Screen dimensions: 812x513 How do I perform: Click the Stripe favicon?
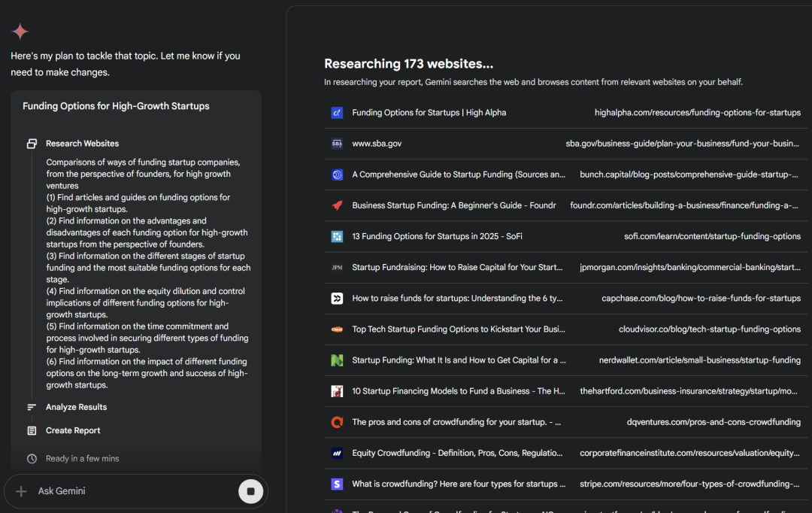(x=337, y=484)
